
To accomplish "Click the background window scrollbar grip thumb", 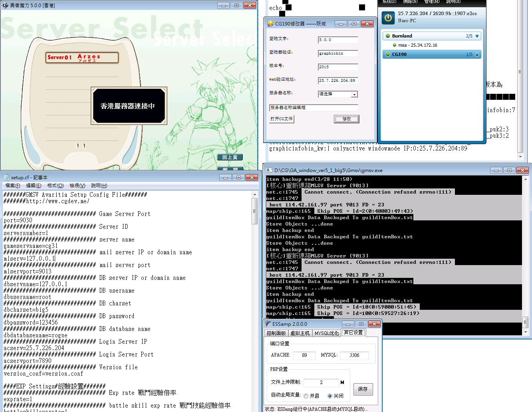I will (520, 72).
